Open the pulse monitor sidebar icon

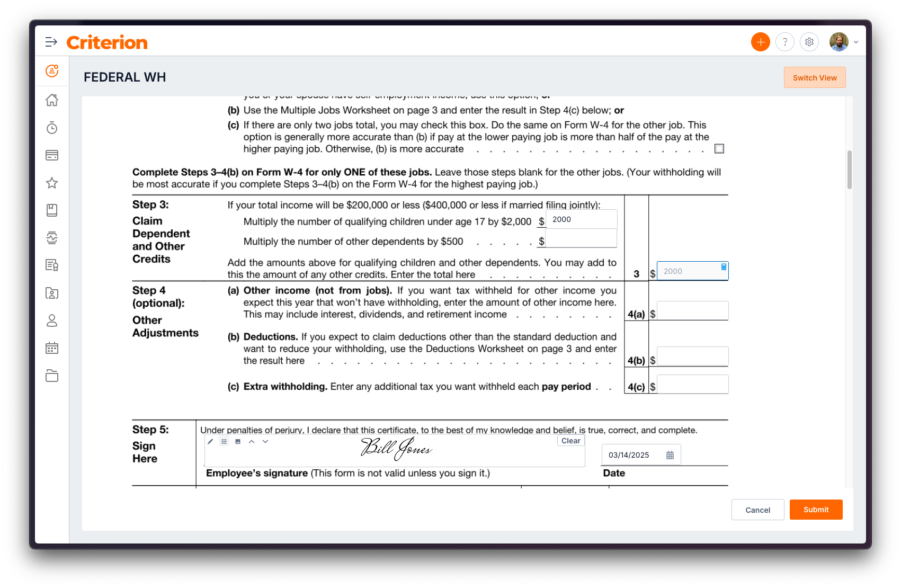[x=52, y=238]
